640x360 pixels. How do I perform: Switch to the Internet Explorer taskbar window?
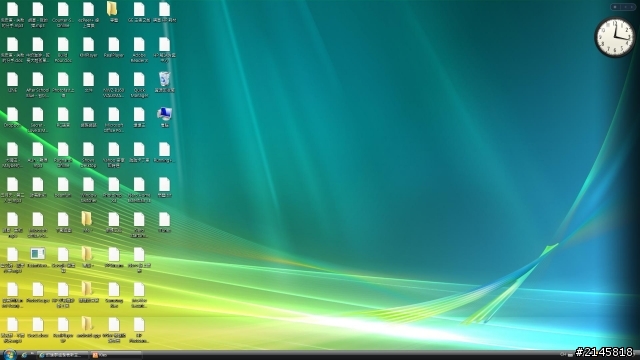coord(62,355)
